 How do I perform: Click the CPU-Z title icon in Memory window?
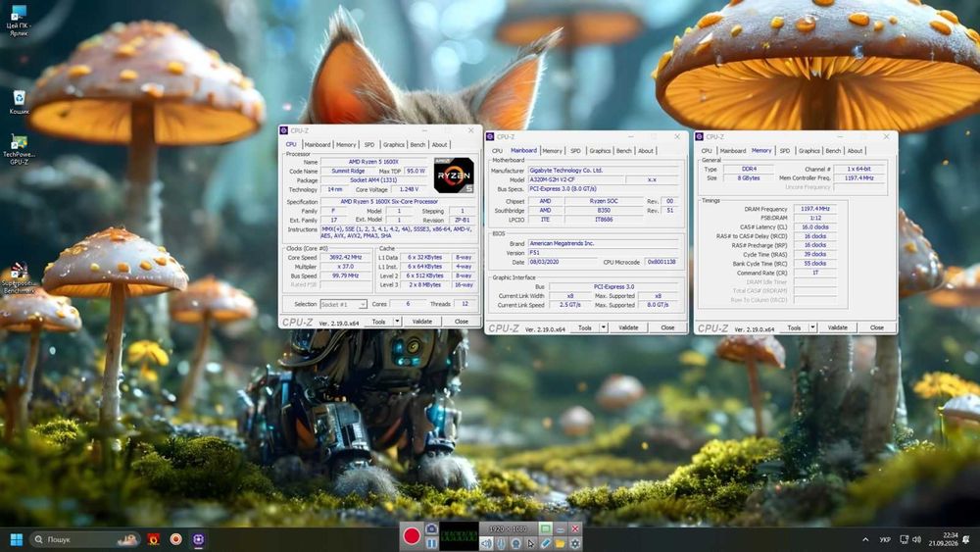click(700, 136)
